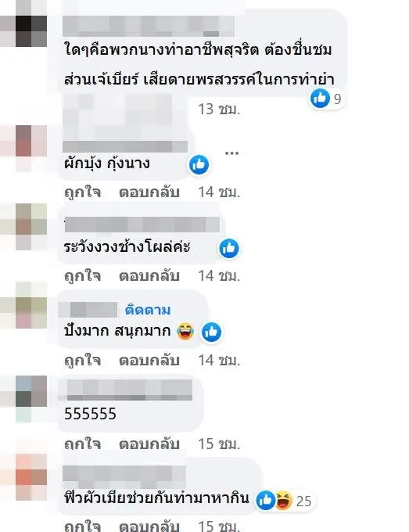Open three-dot options for ผักบุ้ง กุ้งนาง comment
The image size is (409, 532).
point(232,153)
